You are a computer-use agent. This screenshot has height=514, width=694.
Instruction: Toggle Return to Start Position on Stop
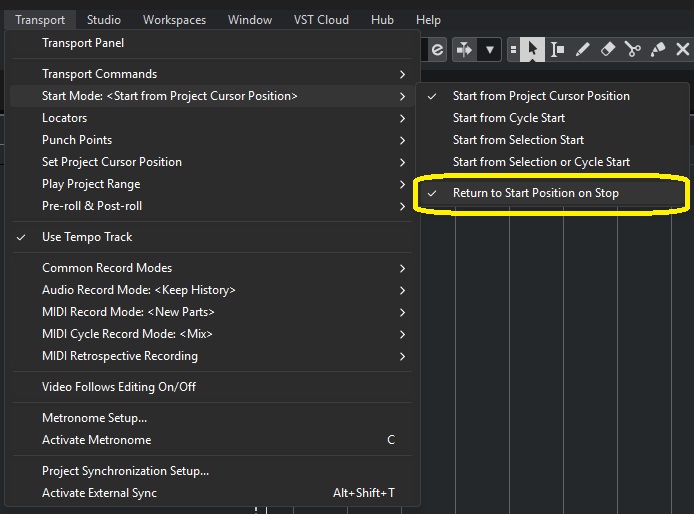click(x=553, y=193)
